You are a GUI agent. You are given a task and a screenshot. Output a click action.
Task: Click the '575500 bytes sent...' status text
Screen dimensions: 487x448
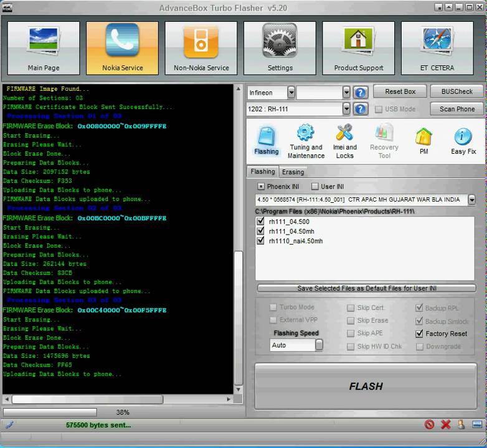coord(98,425)
